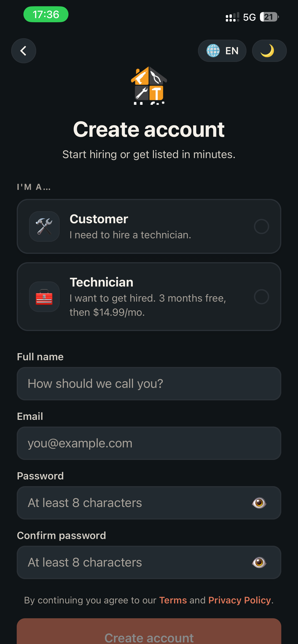Tap the back arrow button
Viewport: 298px width, 644px height.
[x=23, y=51]
